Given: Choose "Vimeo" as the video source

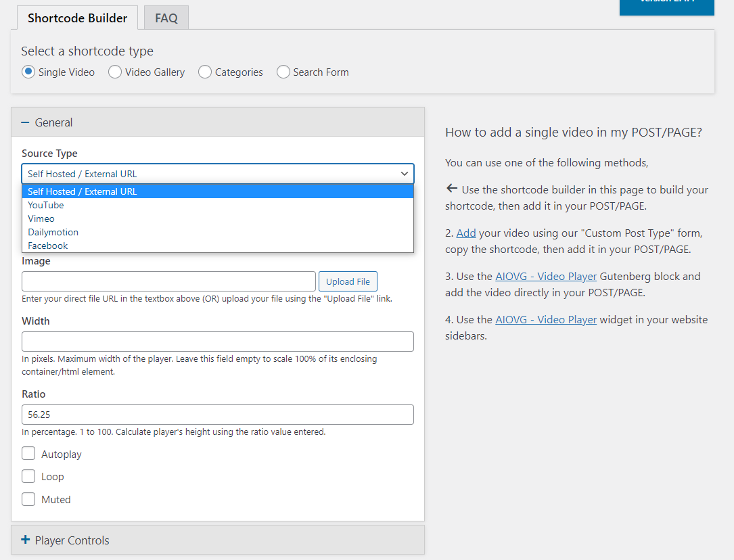Looking at the screenshot, I should pyautogui.click(x=41, y=218).
